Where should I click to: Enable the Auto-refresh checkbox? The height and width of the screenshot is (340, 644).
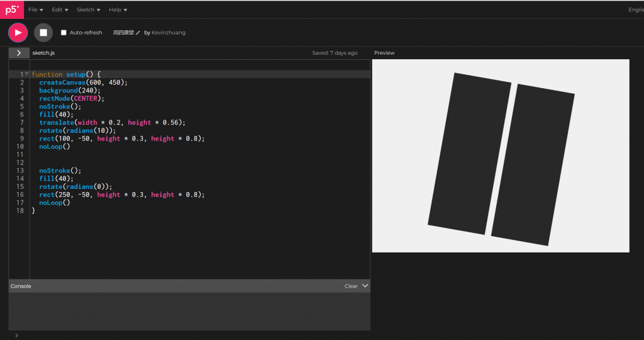coord(64,33)
